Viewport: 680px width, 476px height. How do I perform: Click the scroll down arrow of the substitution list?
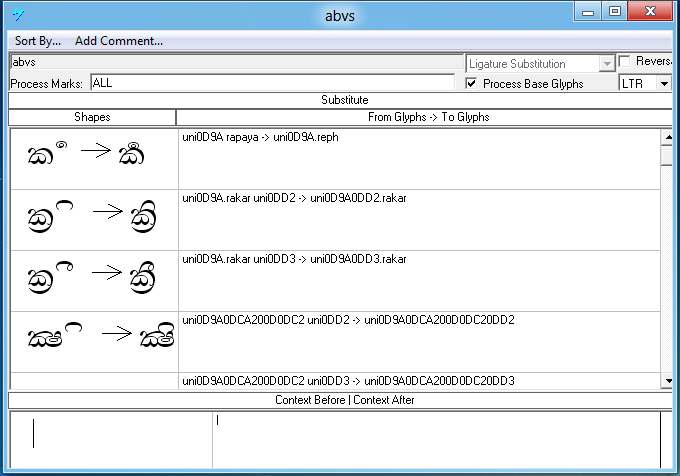pos(667,381)
